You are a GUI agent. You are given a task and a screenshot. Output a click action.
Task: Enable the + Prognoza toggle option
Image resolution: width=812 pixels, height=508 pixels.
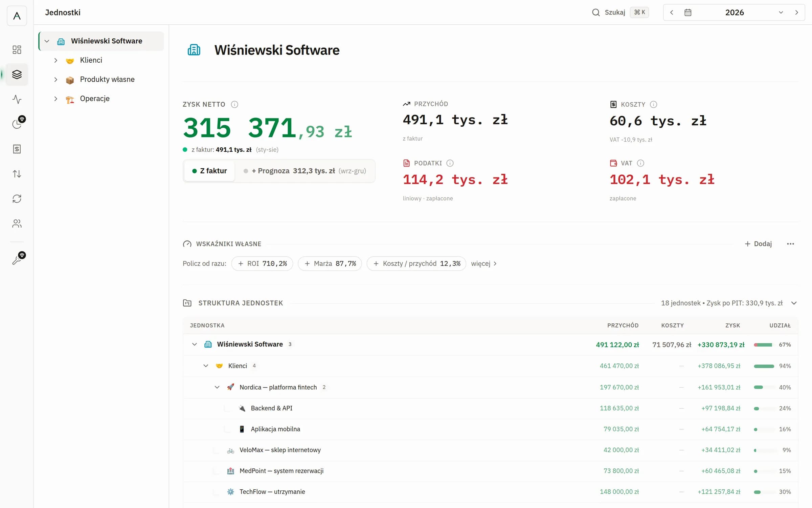click(304, 171)
